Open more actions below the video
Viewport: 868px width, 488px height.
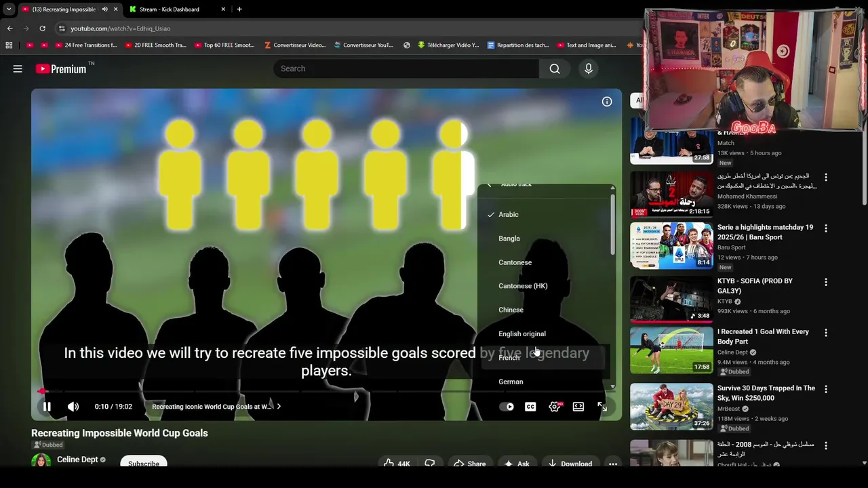613,464
